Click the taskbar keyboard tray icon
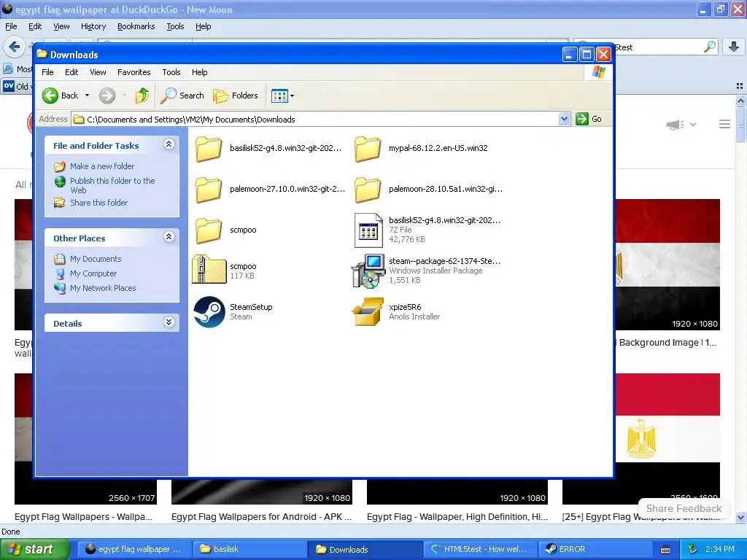Viewport: 747px width, 560px height. (665, 550)
